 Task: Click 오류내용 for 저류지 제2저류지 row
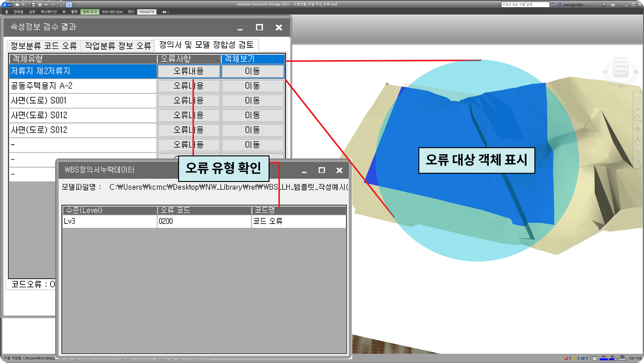click(x=188, y=71)
